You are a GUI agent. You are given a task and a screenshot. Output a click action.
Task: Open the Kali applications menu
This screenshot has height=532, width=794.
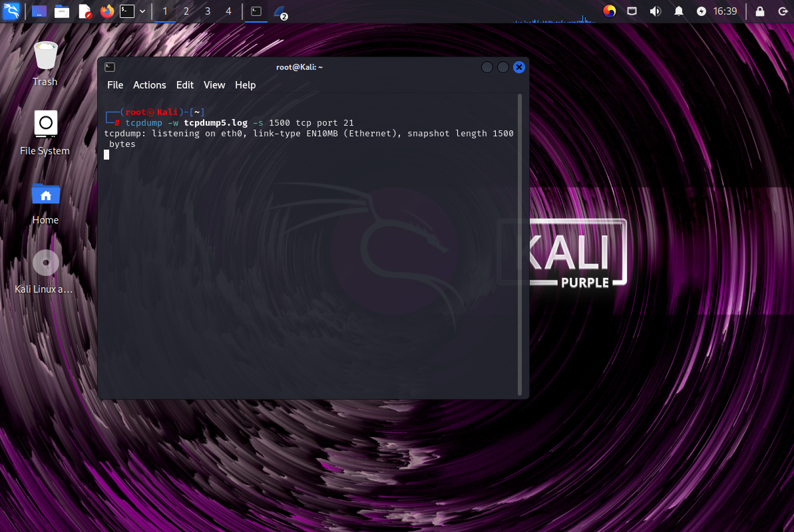click(x=11, y=11)
